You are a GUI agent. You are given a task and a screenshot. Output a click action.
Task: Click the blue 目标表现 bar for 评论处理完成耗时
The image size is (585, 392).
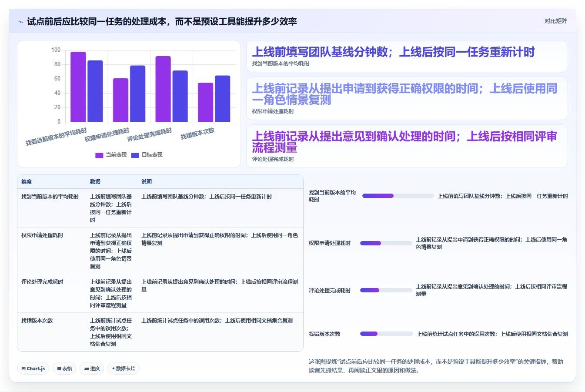(x=180, y=96)
